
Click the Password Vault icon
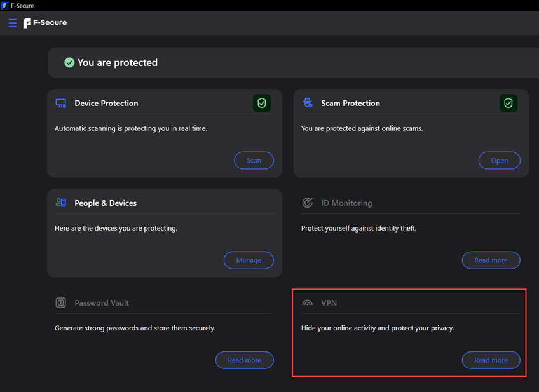coord(61,303)
